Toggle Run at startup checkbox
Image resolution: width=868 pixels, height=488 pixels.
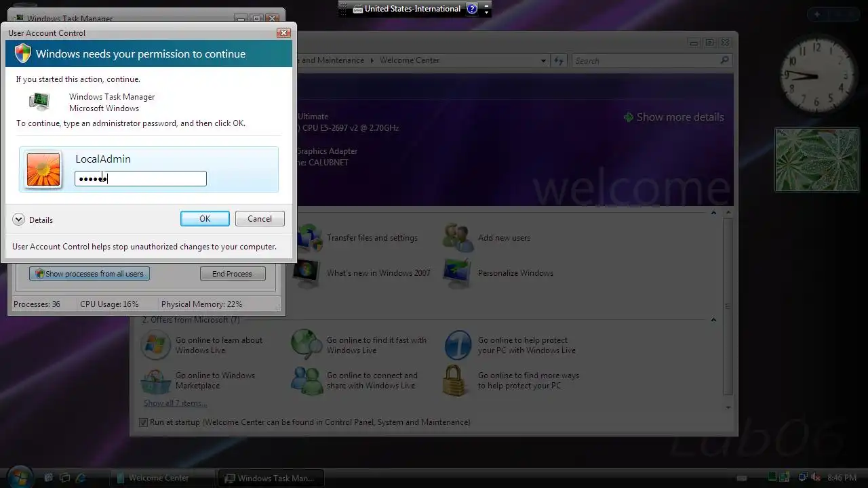(x=143, y=422)
